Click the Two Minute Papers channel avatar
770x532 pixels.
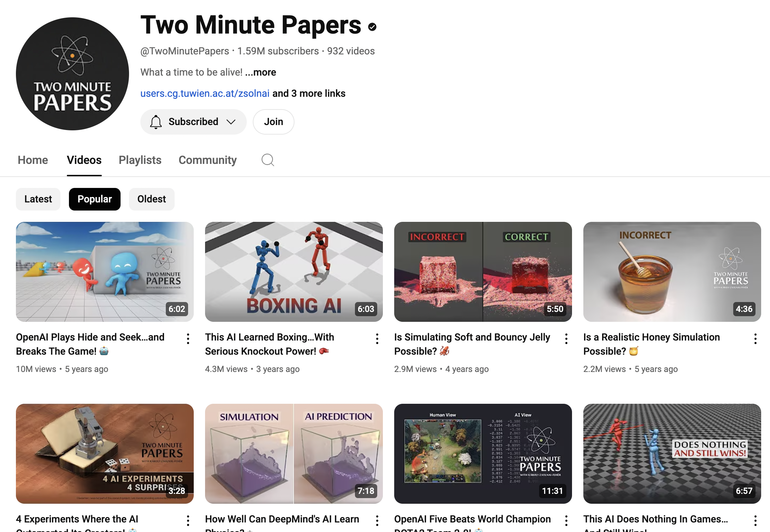pos(72,74)
